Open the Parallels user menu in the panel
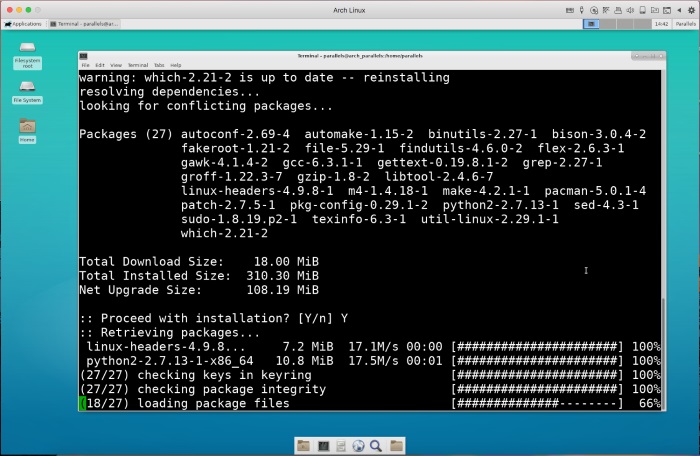 685,24
